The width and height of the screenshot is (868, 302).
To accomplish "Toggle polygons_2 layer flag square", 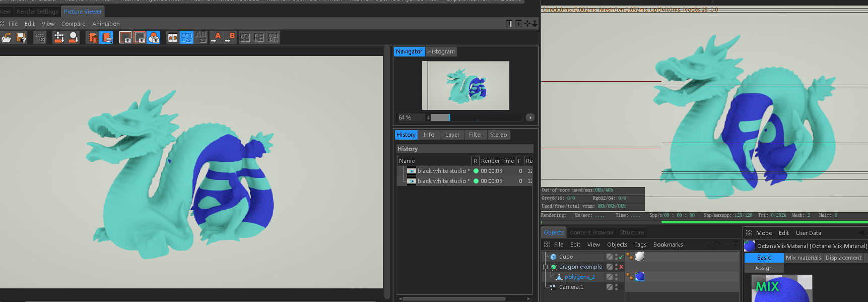I will coord(610,277).
